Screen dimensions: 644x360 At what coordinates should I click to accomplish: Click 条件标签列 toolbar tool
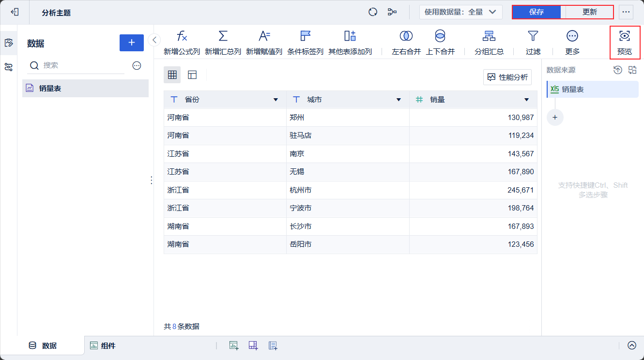(x=305, y=43)
